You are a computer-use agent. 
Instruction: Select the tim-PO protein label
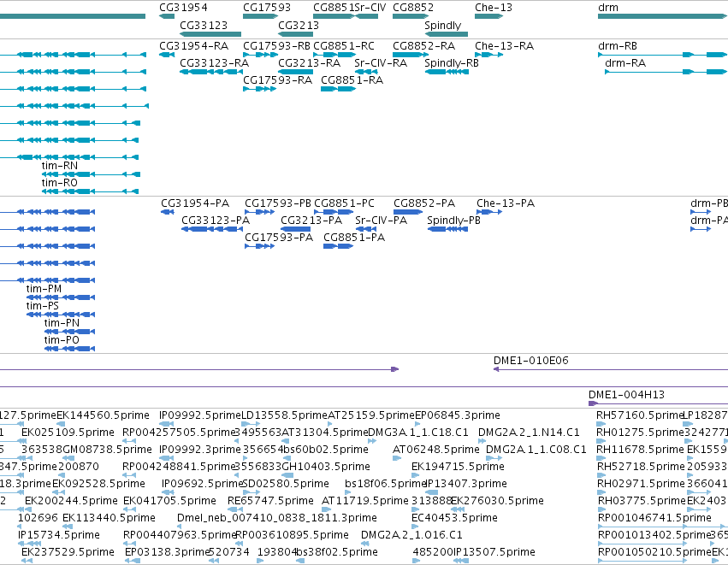tap(62, 340)
